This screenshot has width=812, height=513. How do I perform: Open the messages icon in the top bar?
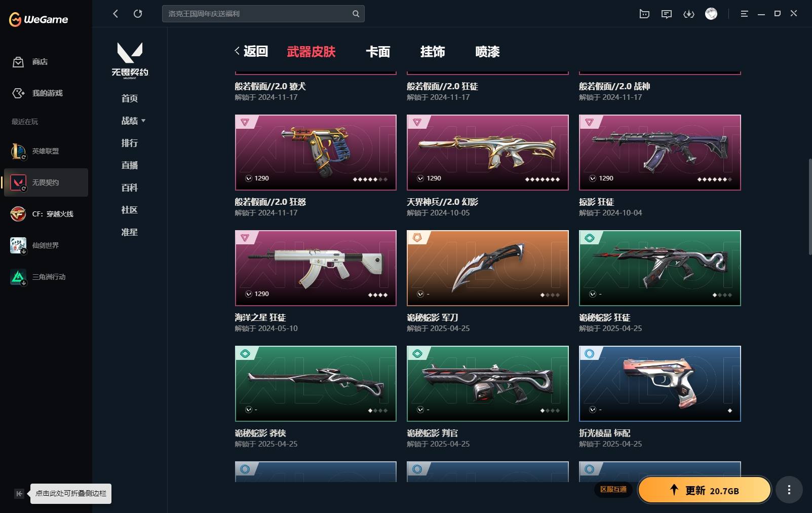click(x=667, y=14)
